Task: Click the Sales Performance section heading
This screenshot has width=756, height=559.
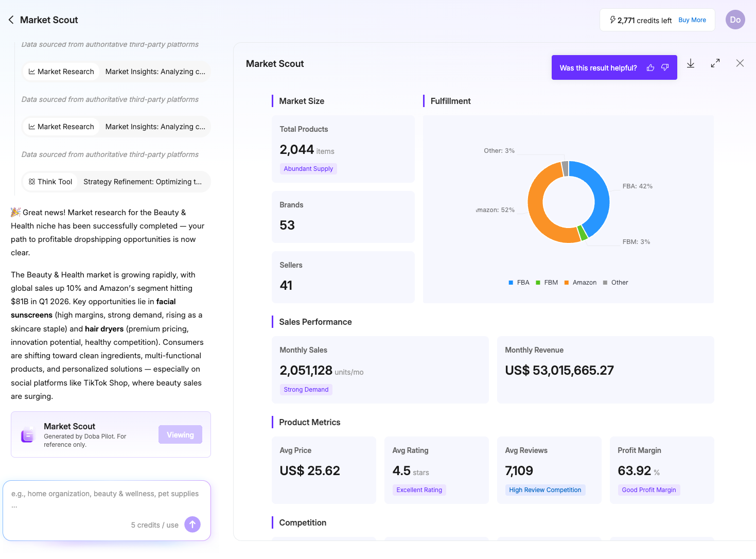Action: [x=315, y=322]
